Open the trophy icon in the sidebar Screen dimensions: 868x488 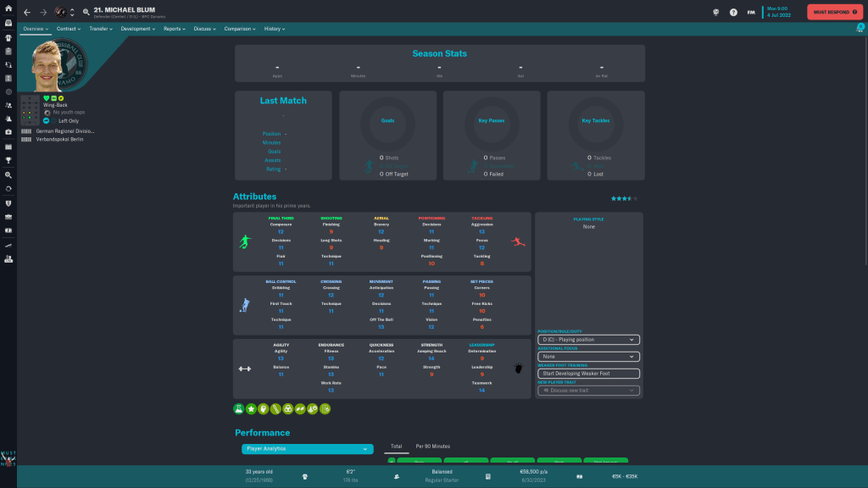8,160
